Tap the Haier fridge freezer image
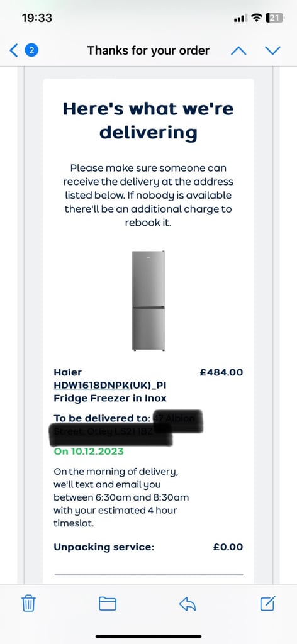Screen dimensions: 297x644 pos(148,300)
